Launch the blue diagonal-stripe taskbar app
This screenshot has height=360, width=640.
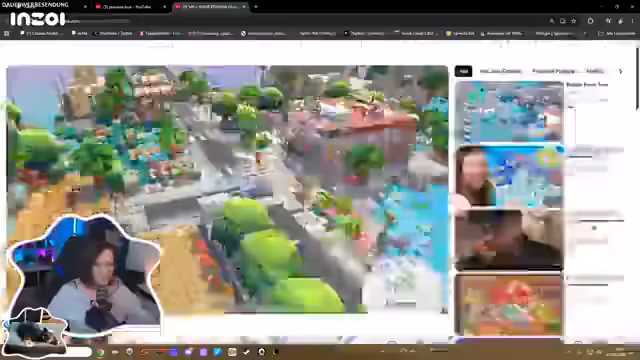[218, 352]
